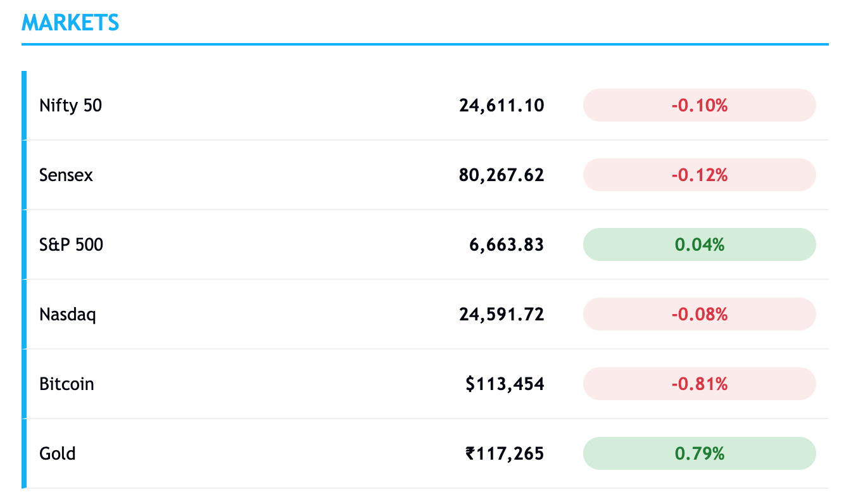Select the Bitcoin row label

(66, 384)
